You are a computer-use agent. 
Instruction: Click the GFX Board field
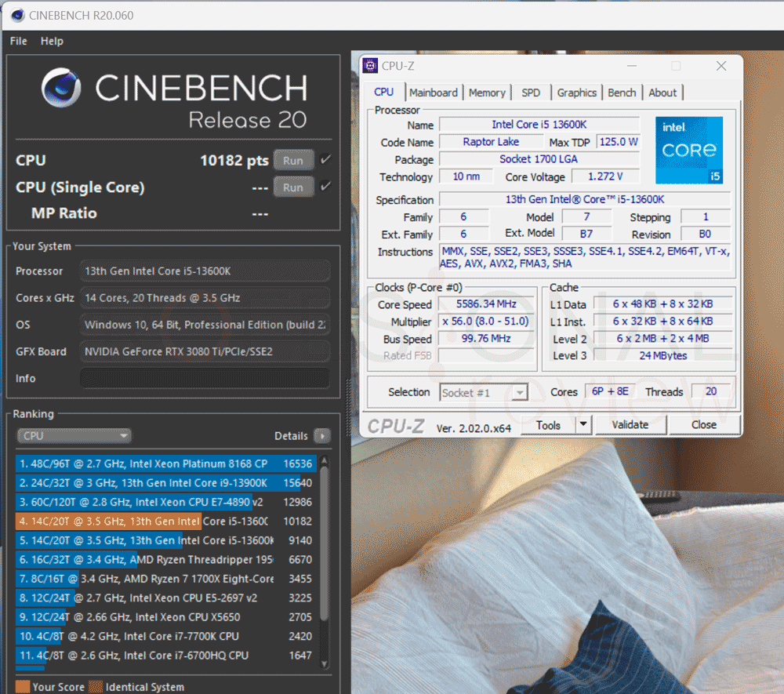205,351
